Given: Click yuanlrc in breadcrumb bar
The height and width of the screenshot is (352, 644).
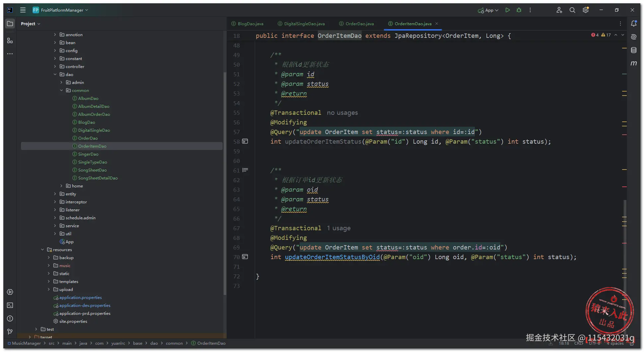Looking at the screenshot, I should 118,343.
